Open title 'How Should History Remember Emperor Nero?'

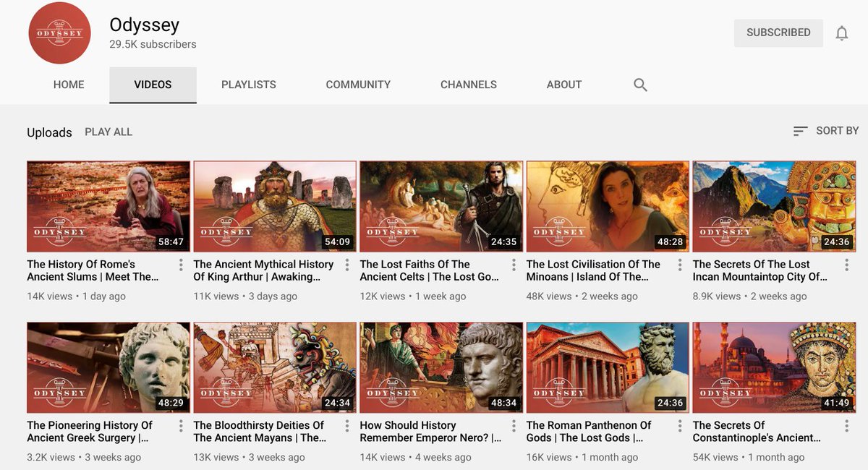pos(430,432)
